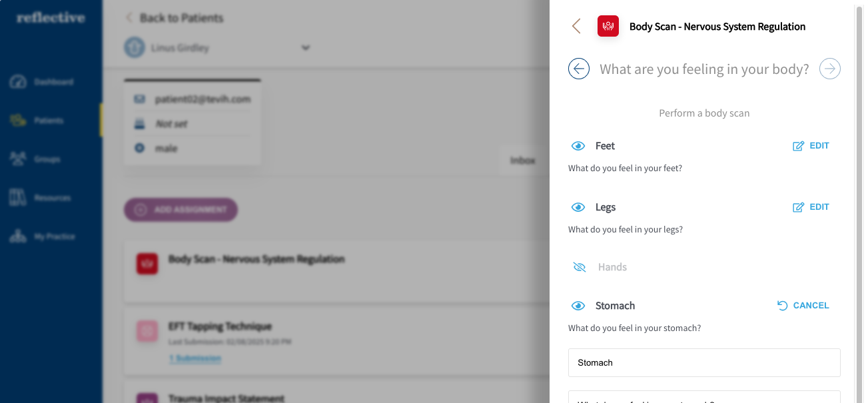
Task: Navigate back using Back to Patients
Action: pos(175,18)
